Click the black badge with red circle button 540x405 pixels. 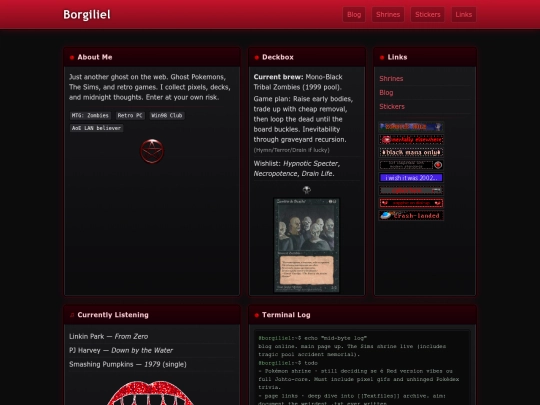tap(411, 165)
